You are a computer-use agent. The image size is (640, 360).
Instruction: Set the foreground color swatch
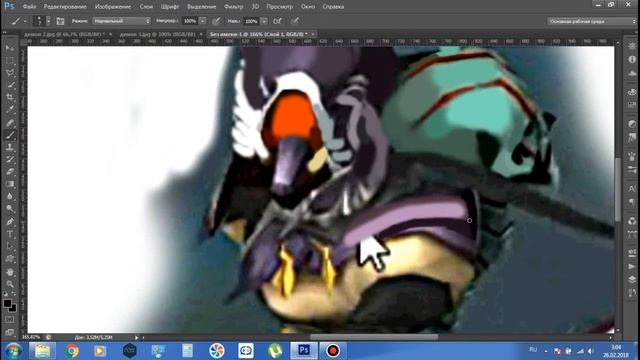pos(7,303)
